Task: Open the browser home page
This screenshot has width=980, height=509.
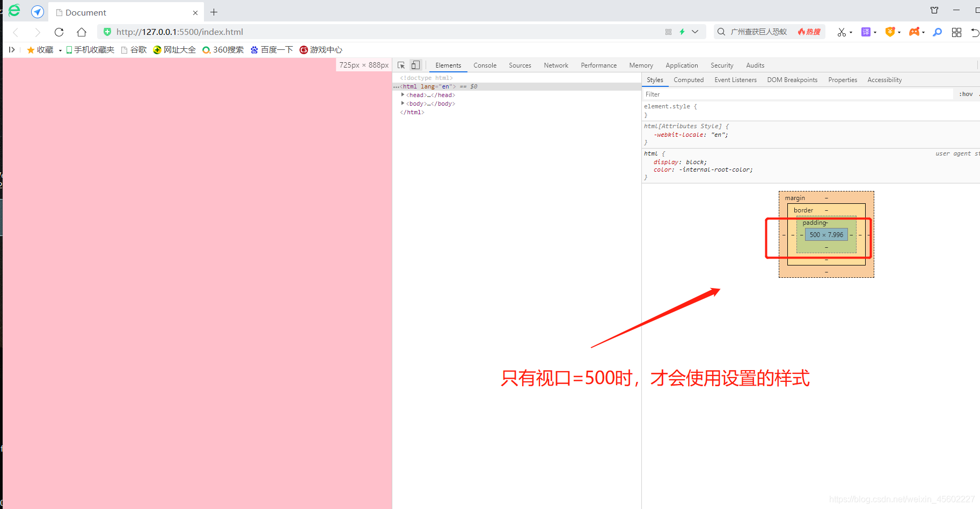Action: pyautogui.click(x=82, y=32)
